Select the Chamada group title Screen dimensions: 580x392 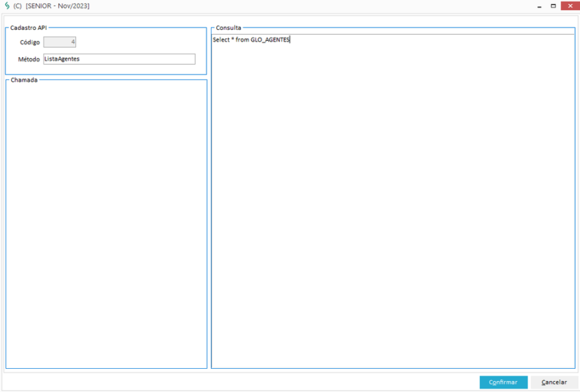click(24, 80)
